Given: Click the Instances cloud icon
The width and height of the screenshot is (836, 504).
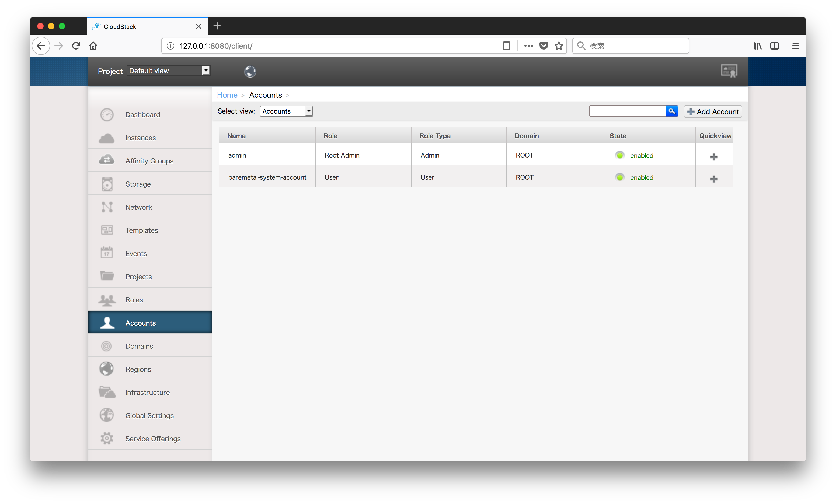Looking at the screenshot, I should (107, 138).
